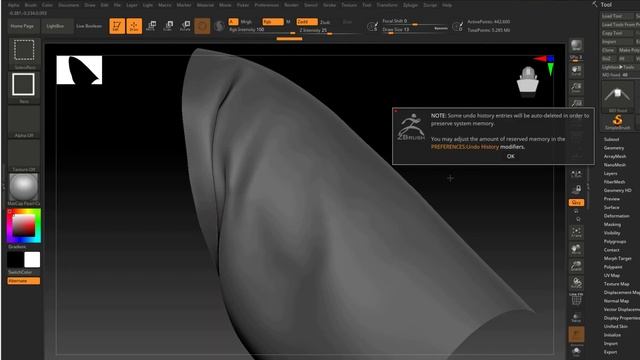Open the Stroke menu

(329, 5)
